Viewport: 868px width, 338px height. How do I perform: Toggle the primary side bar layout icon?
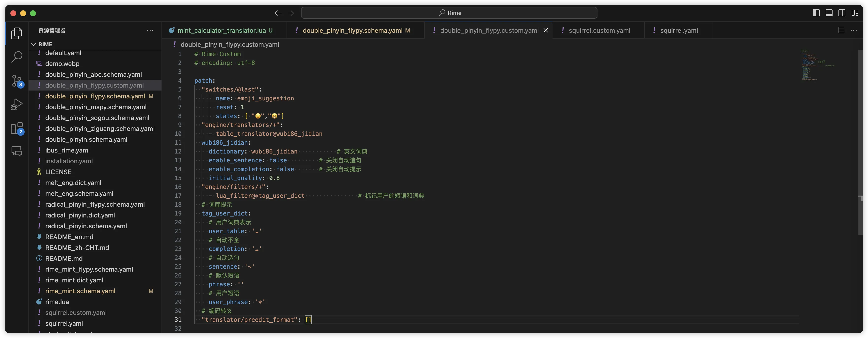pyautogui.click(x=816, y=13)
